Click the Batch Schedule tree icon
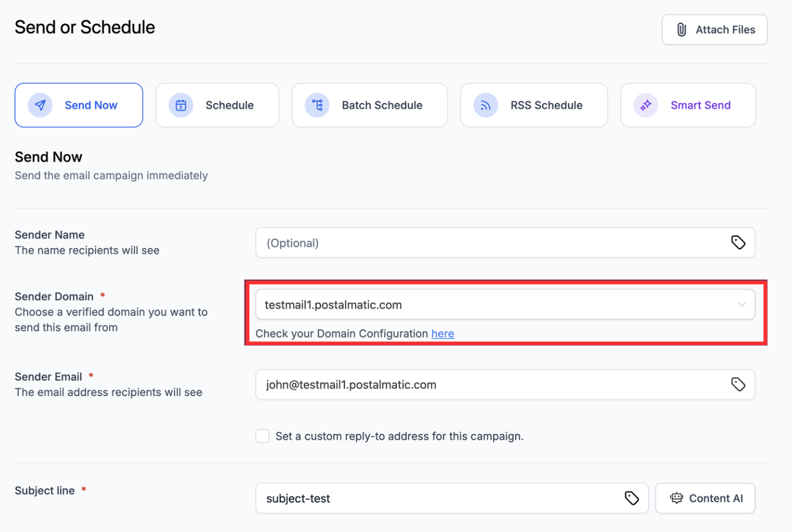This screenshot has width=792, height=532. click(x=317, y=105)
